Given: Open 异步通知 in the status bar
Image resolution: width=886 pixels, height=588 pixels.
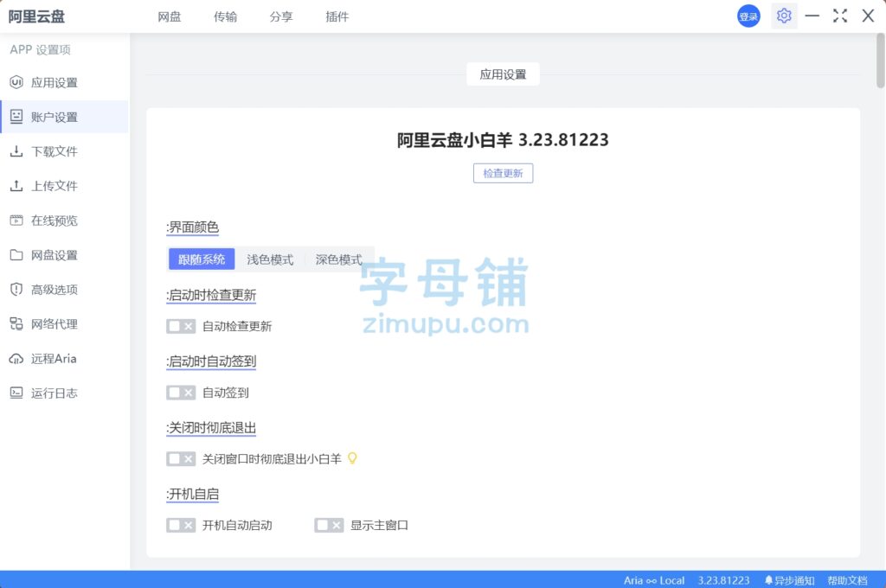Looking at the screenshot, I should tap(789, 580).
